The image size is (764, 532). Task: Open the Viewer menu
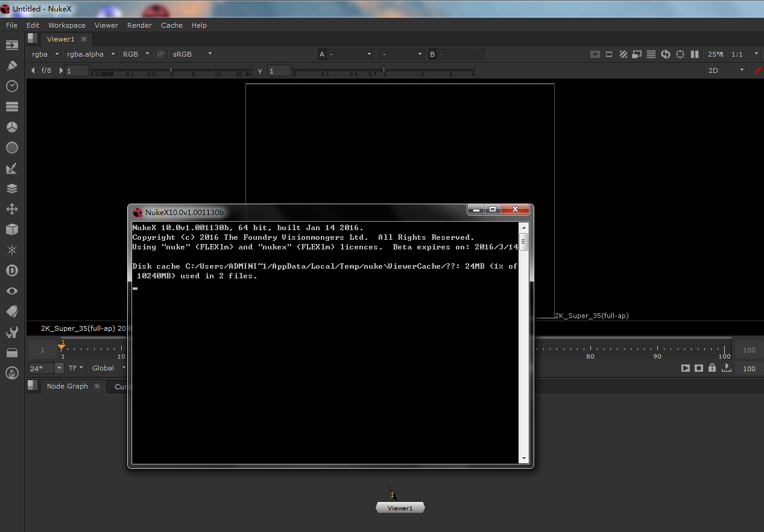106,25
